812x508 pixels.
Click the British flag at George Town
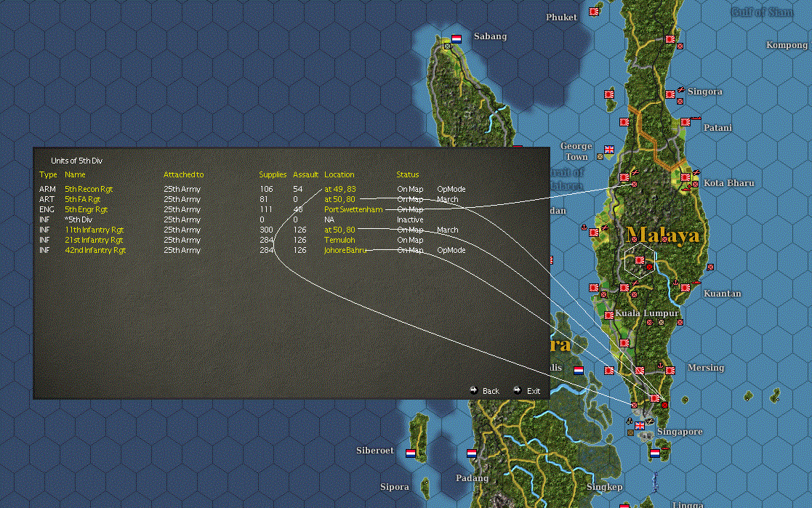pyautogui.click(x=609, y=150)
